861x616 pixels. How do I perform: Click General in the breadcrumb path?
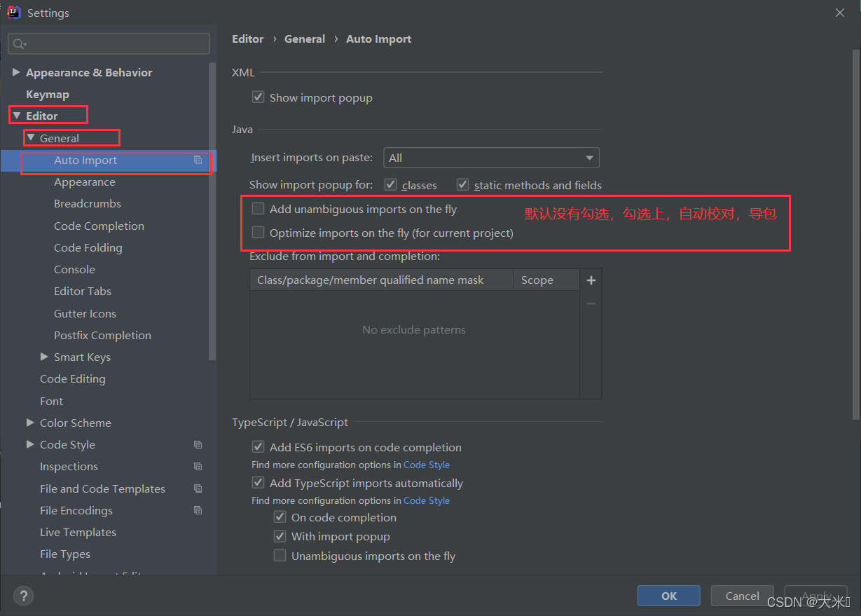click(305, 39)
